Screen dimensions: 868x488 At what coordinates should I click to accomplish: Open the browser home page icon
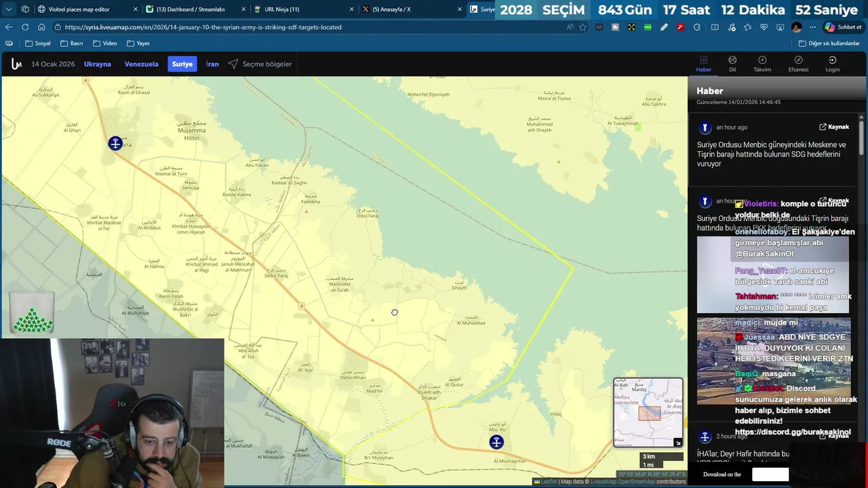point(41,27)
